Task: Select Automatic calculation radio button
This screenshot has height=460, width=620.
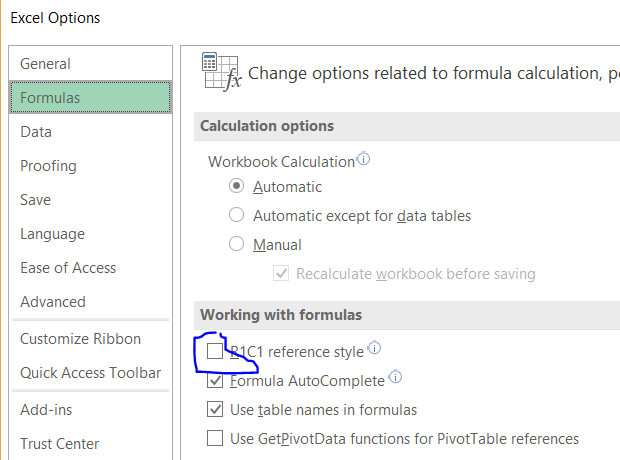Action: click(x=237, y=186)
